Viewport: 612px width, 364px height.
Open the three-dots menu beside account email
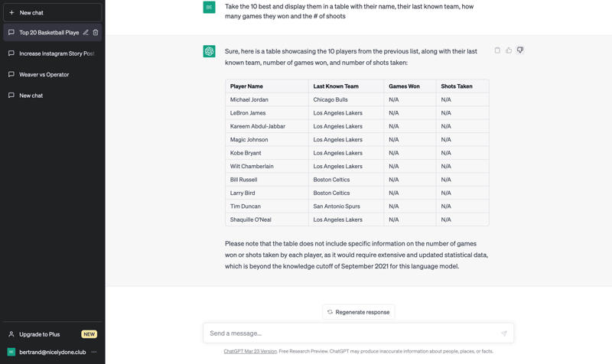(x=94, y=352)
